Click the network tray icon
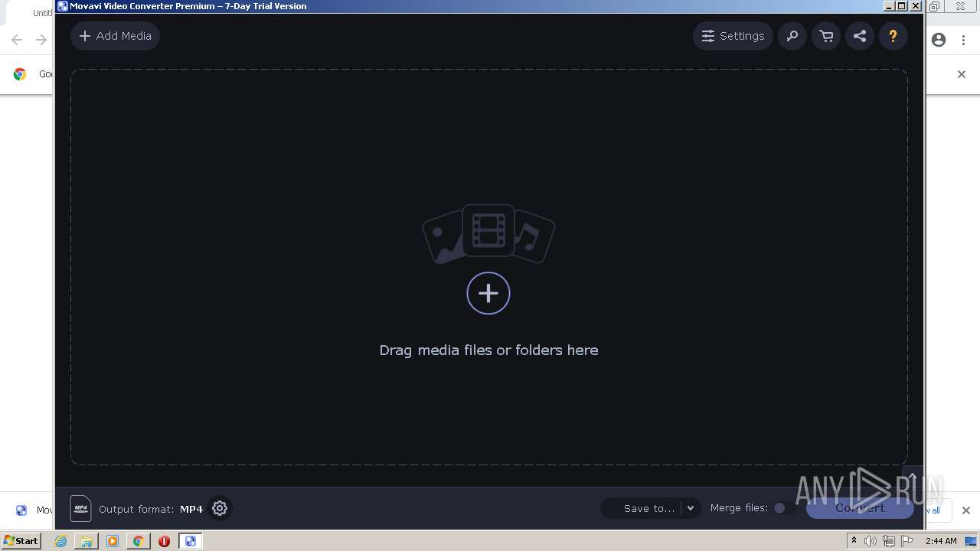 (889, 541)
